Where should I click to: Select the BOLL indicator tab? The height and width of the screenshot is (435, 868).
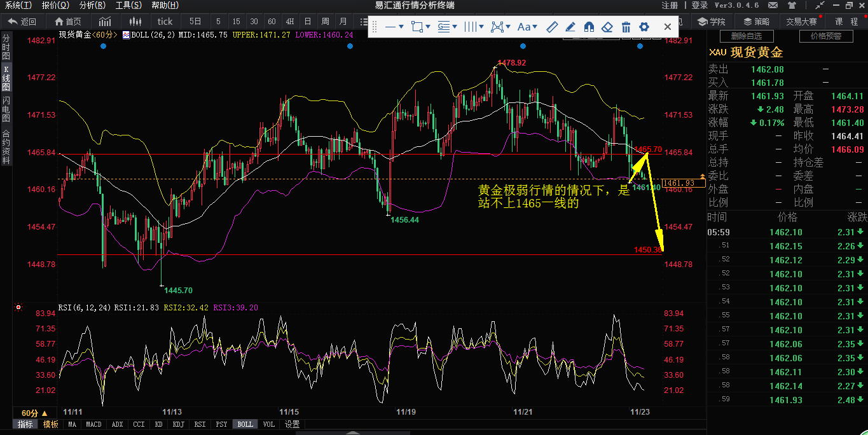(x=245, y=424)
